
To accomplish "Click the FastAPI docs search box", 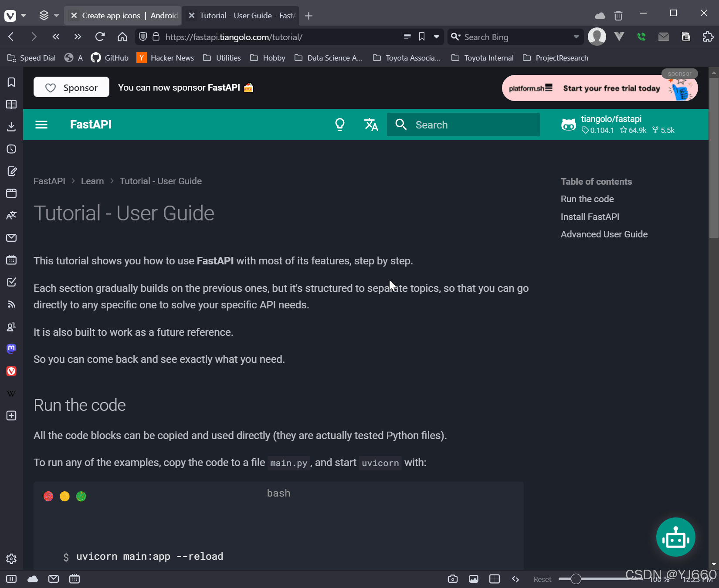I will coord(463,125).
